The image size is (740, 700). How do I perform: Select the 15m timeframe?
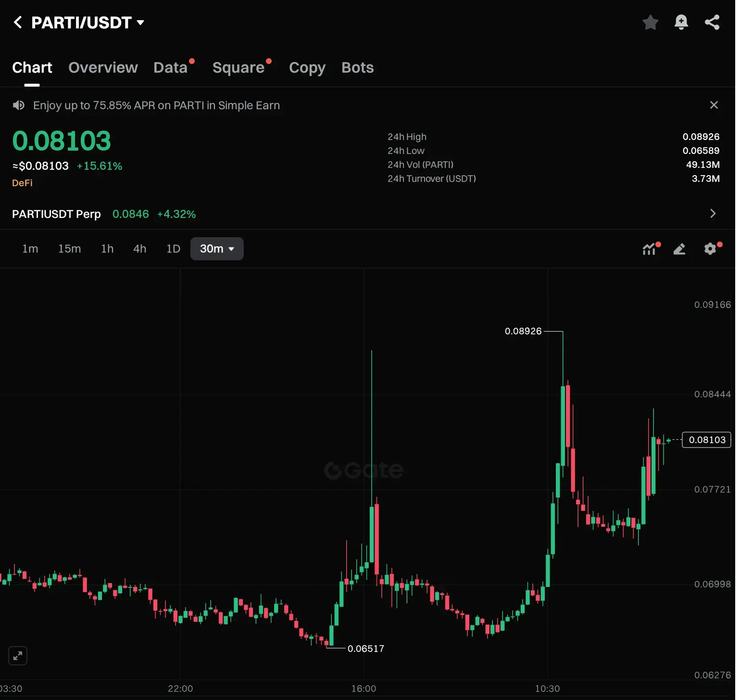(70, 249)
